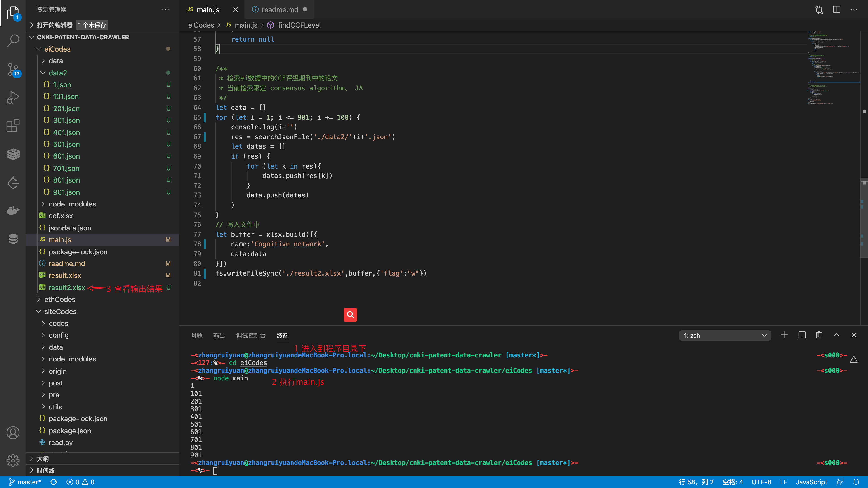Open the Extensions view
Image resolution: width=868 pixels, height=488 pixels.
(13, 126)
